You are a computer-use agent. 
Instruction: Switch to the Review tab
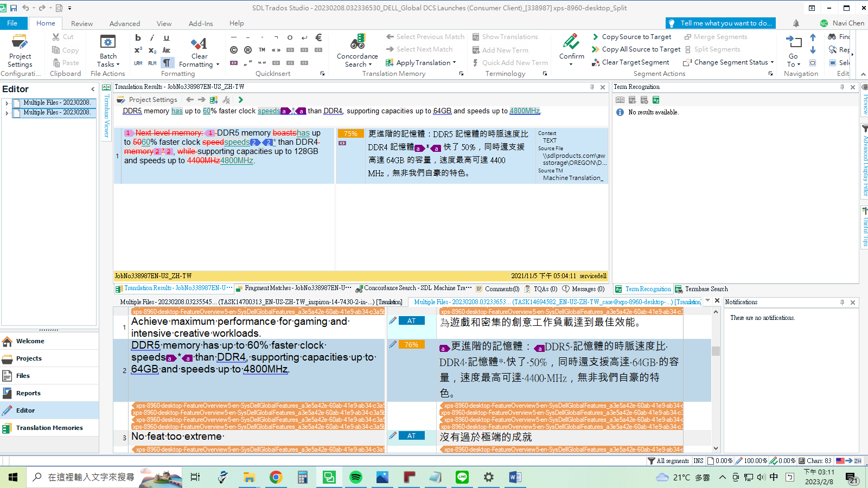coord(82,23)
